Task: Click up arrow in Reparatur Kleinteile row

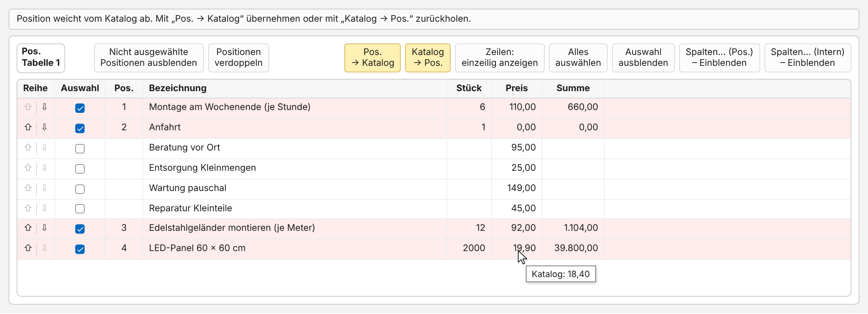Action: [x=28, y=208]
